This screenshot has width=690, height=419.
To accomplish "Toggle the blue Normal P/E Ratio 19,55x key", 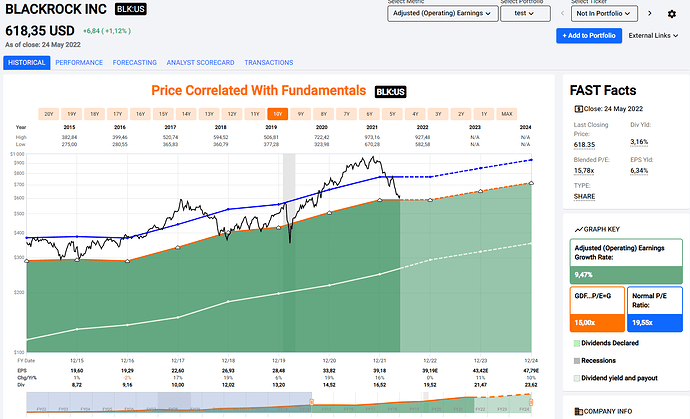I will [655, 309].
